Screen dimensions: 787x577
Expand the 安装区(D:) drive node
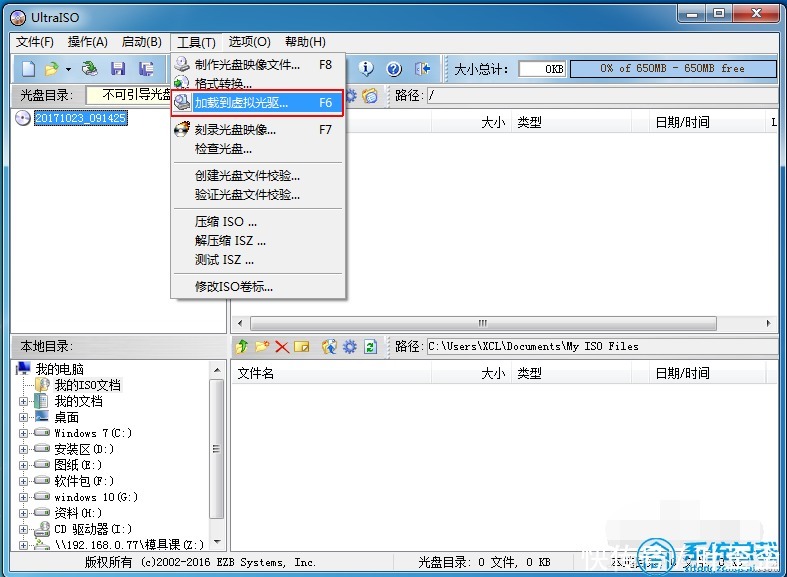click(23, 449)
